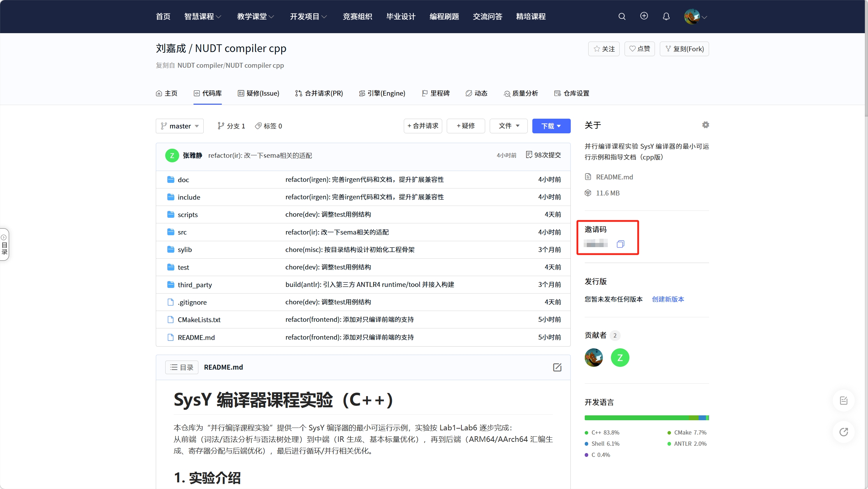Click the language distribution bar

[647, 417]
